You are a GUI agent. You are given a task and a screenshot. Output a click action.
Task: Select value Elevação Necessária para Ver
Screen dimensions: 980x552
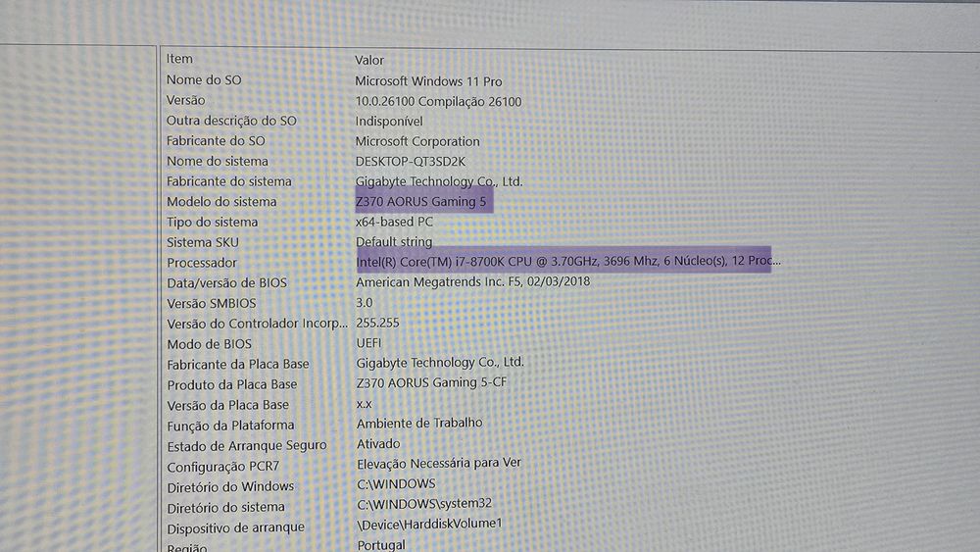point(439,464)
